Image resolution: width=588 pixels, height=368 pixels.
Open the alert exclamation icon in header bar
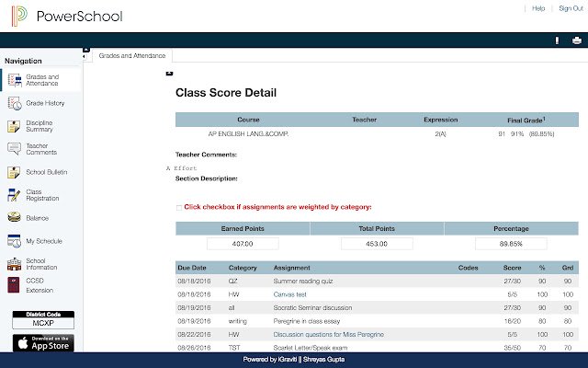pos(557,40)
